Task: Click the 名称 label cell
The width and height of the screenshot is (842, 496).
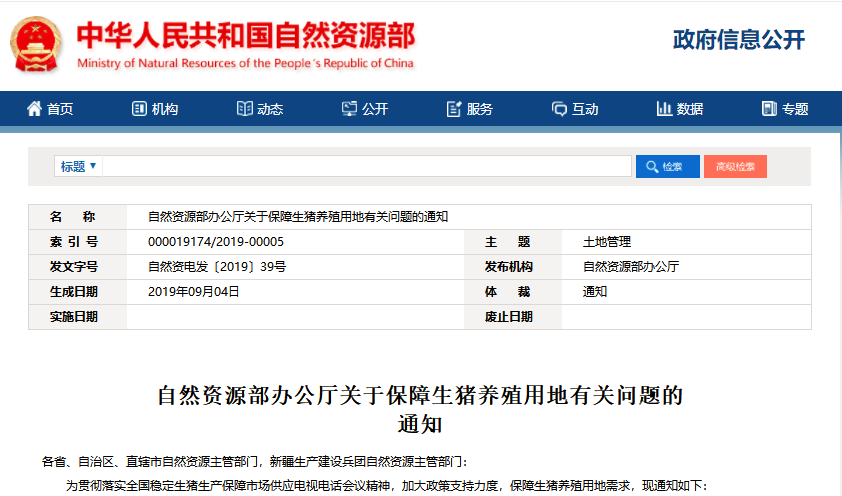Action: 78,217
